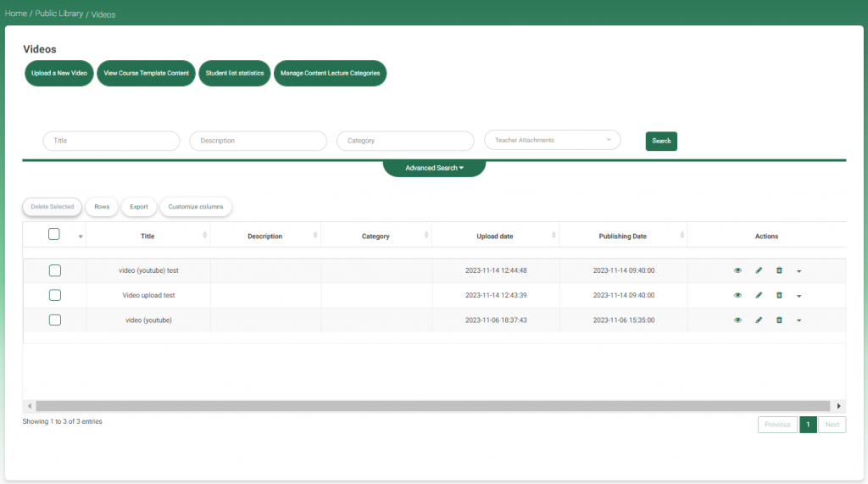Image resolution: width=868 pixels, height=484 pixels.
Task: Edit the 2023-11-06 'video (youtube)' entry with pencil
Action: (x=759, y=320)
